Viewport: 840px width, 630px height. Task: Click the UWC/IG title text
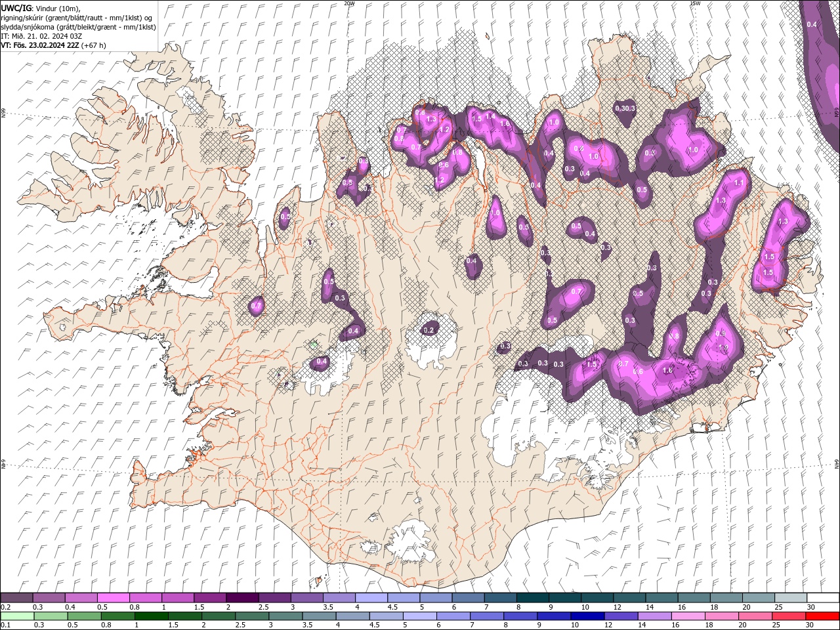point(16,8)
